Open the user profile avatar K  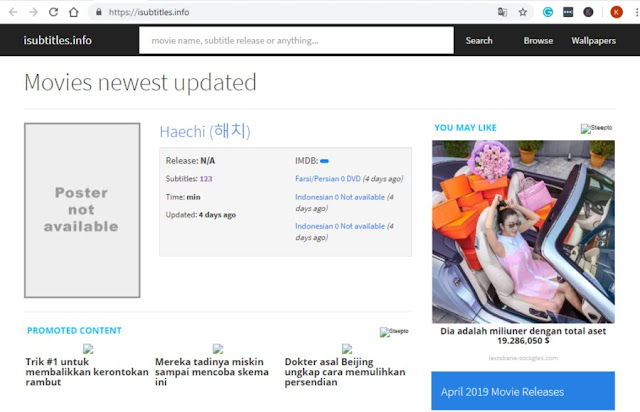point(616,12)
